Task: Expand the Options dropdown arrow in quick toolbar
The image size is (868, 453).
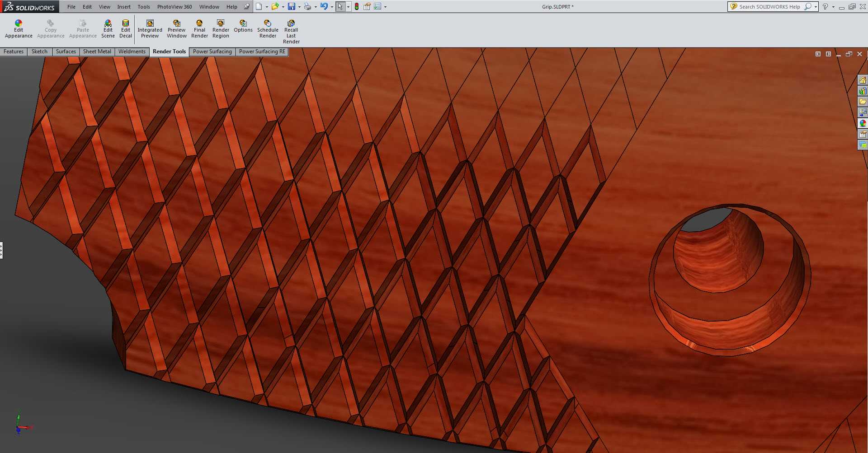Action: (385, 7)
